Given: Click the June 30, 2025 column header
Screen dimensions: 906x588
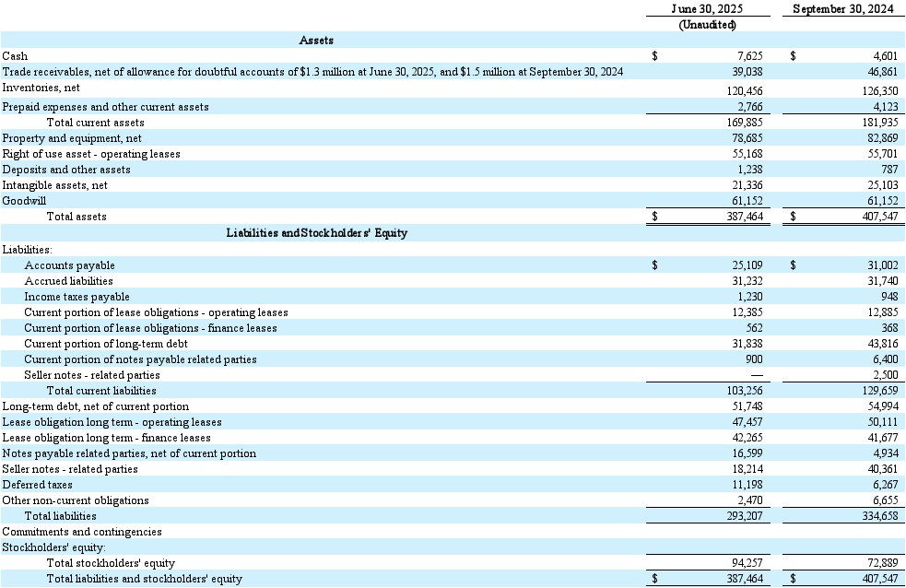Looking at the screenshot, I should click(707, 9).
